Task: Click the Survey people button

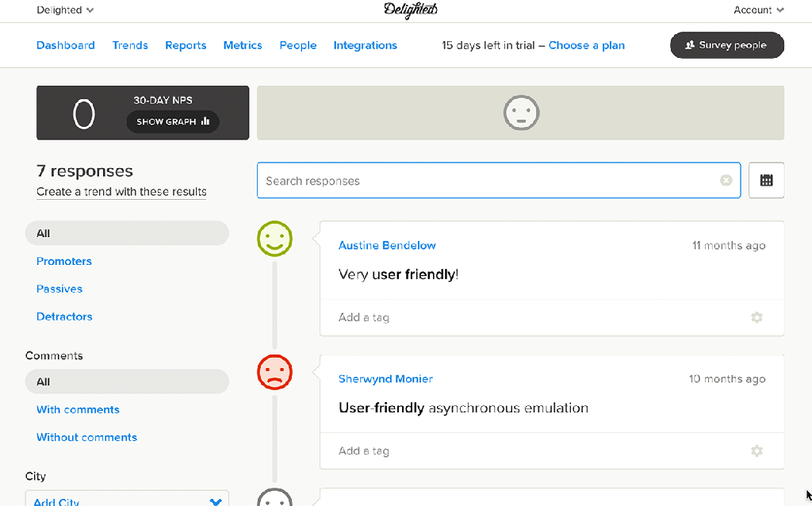Action: (727, 45)
